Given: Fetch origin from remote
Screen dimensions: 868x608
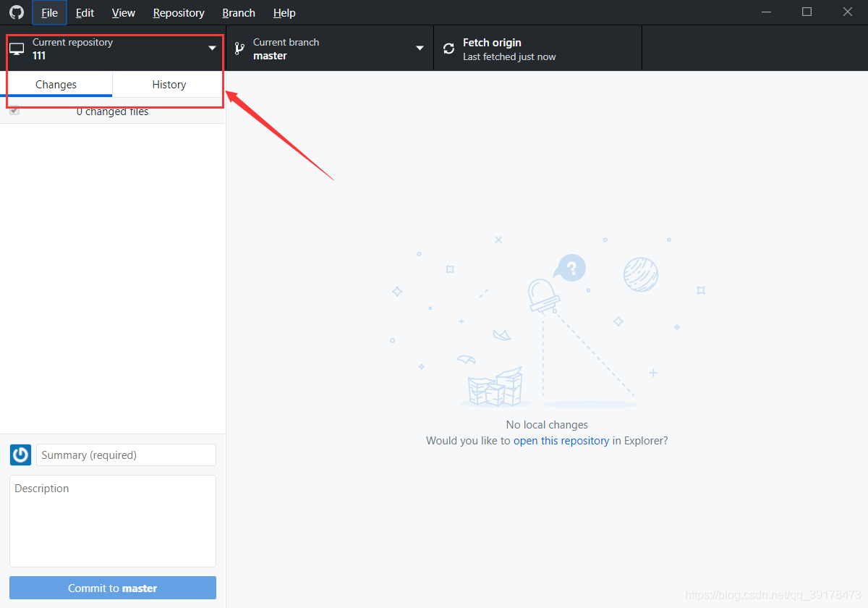Looking at the screenshot, I should tap(537, 48).
